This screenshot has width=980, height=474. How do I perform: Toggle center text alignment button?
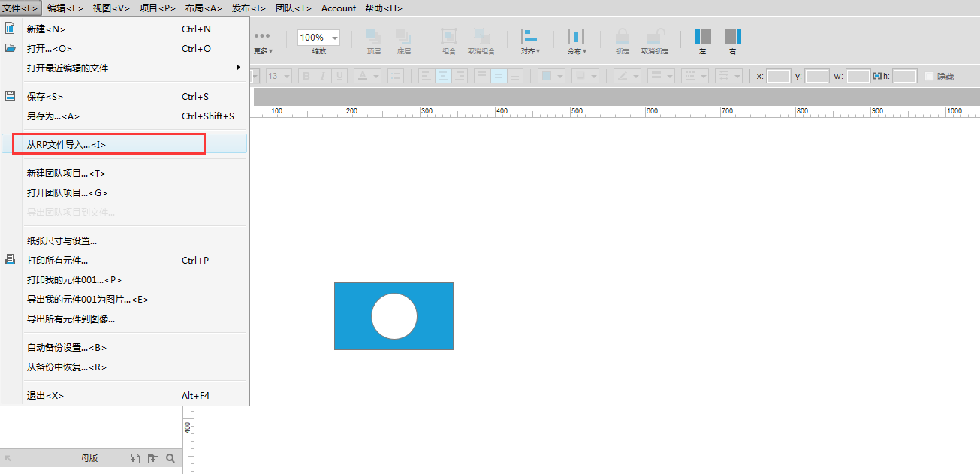444,76
